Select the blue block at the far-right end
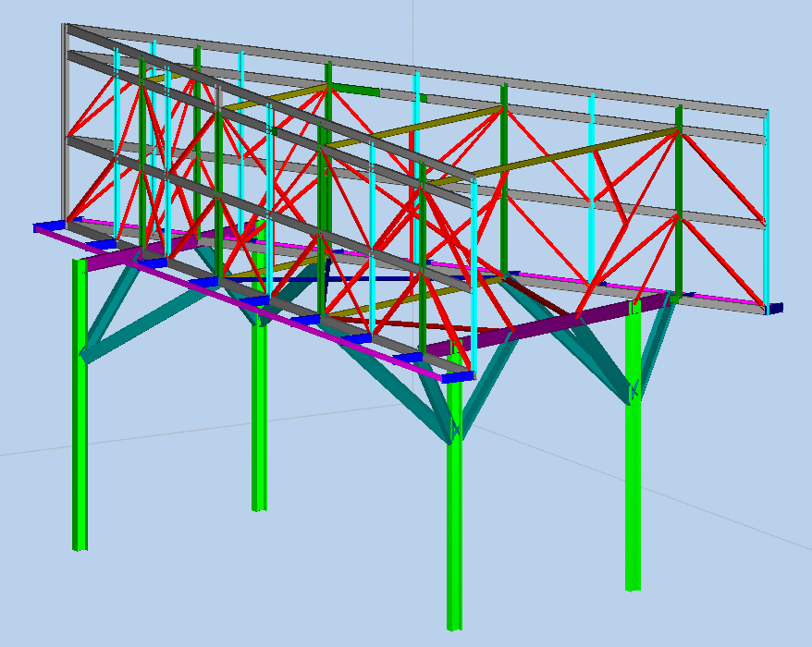 [x=775, y=308]
